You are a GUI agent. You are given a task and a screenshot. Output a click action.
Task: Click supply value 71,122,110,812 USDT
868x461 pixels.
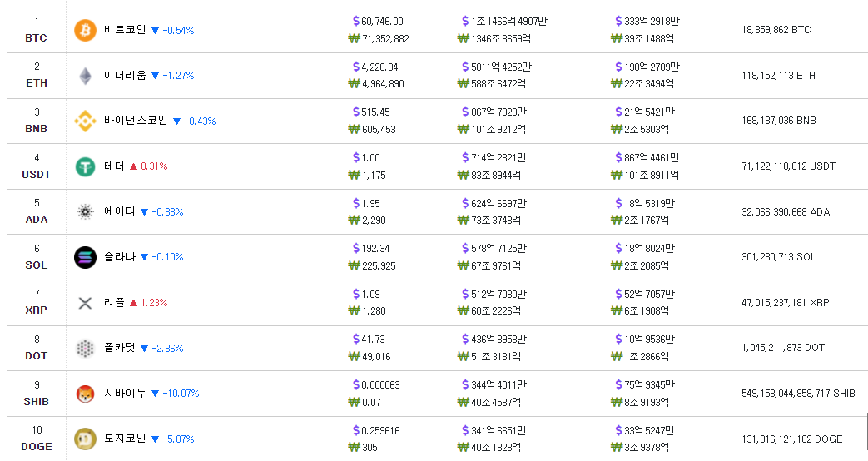point(789,166)
